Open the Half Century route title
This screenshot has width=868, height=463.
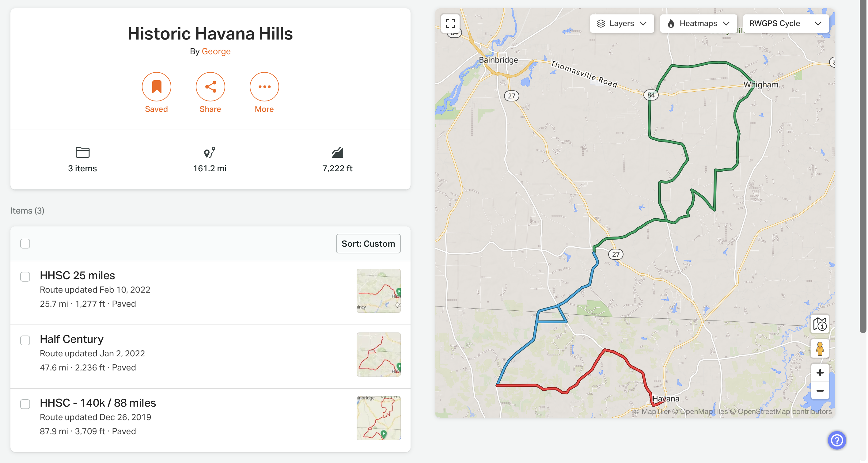tap(71, 339)
